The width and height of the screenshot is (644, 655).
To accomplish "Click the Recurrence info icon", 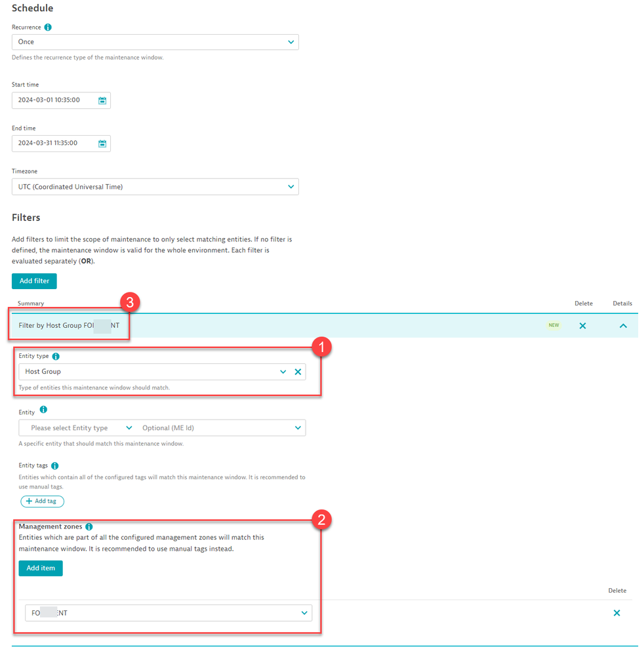I will coord(48,27).
